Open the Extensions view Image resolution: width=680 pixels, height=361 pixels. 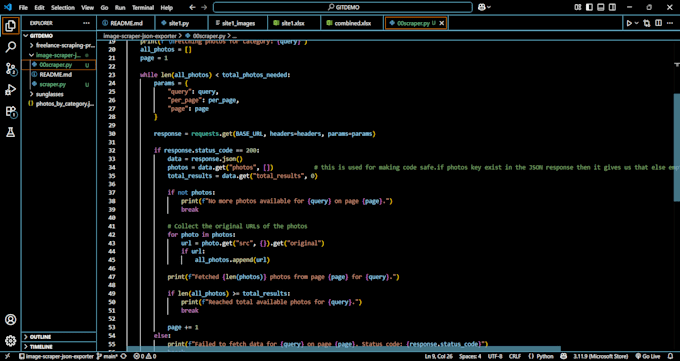[x=10, y=112]
